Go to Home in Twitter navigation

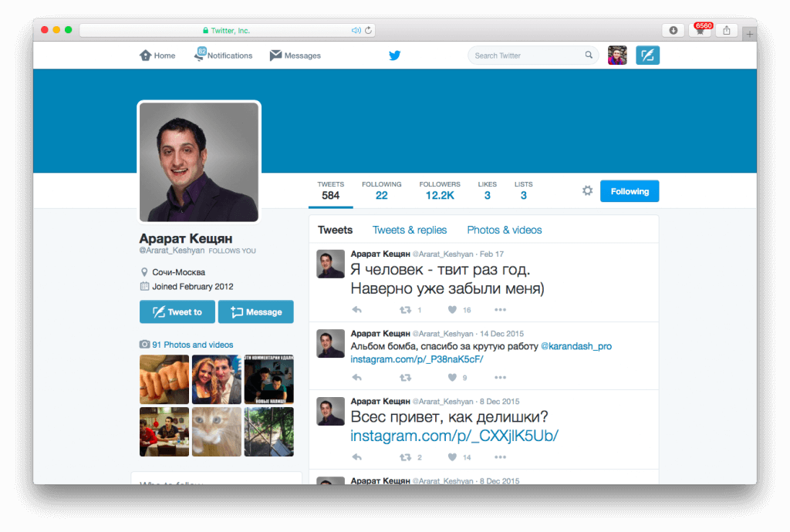(x=157, y=56)
